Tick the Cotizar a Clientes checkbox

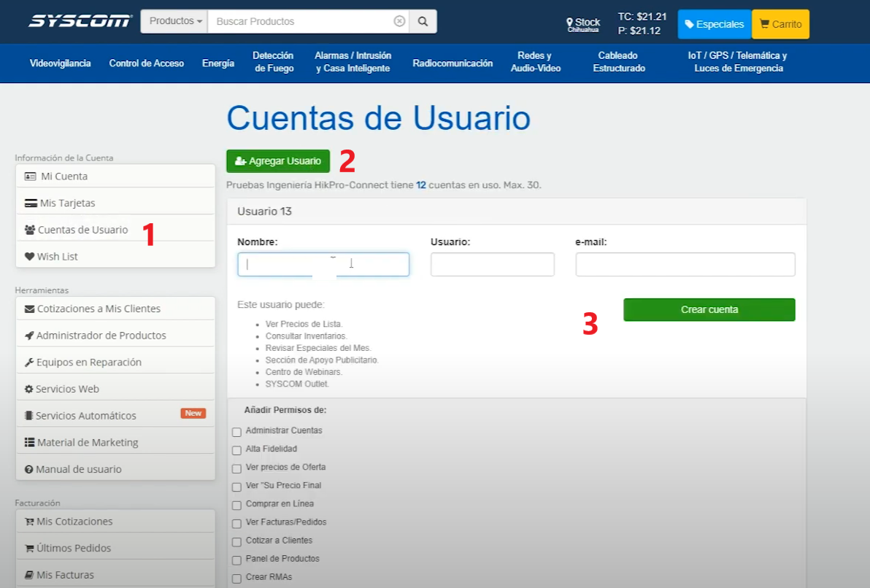click(237, 541)
